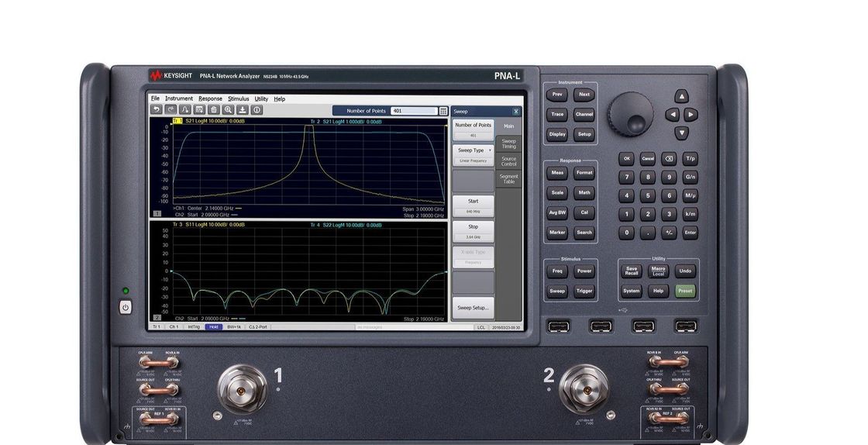Click IntTrg in the status bar

pyautogui.click(x=194, y=327)
